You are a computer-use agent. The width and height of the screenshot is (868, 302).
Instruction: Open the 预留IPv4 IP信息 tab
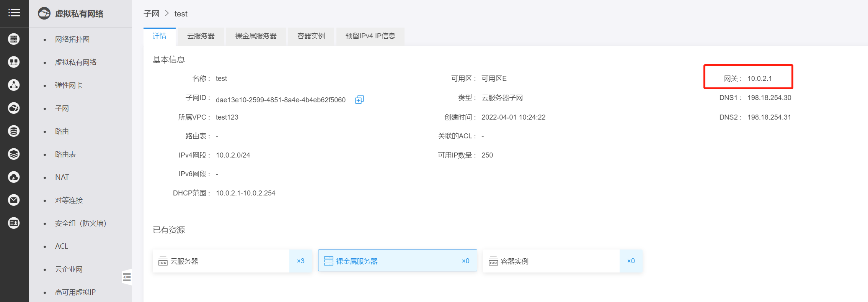pyautogui.click(x=370, y=36)
